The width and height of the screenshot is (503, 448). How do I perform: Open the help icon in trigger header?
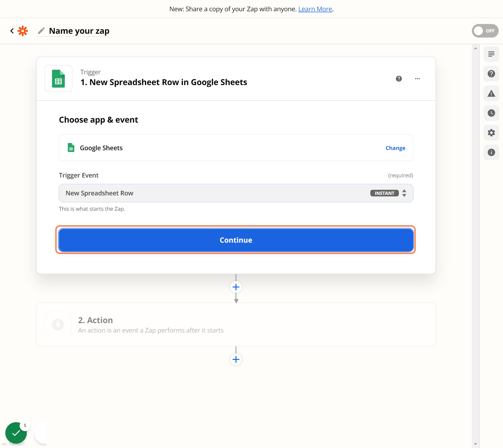[x=399, y=79]
